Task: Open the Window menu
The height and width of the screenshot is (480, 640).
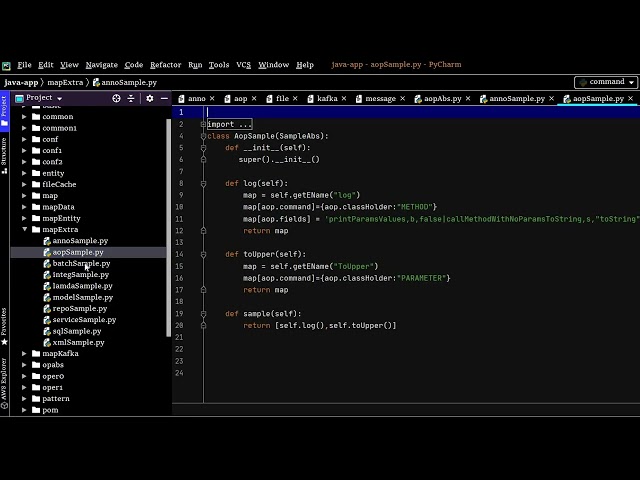Action: (273, 65)
